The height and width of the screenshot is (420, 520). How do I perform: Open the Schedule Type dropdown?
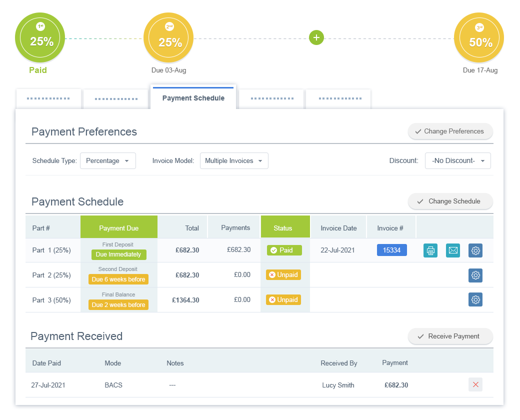click(x=108, y=160)
